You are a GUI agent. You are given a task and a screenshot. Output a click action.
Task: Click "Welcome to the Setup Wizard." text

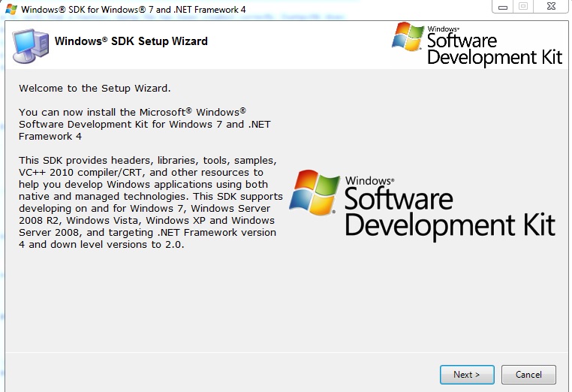tap(95, 89)
